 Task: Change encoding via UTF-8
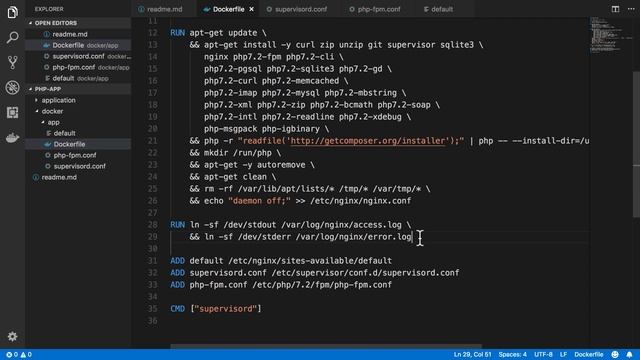pyautogui.click(x=543, y=355)
